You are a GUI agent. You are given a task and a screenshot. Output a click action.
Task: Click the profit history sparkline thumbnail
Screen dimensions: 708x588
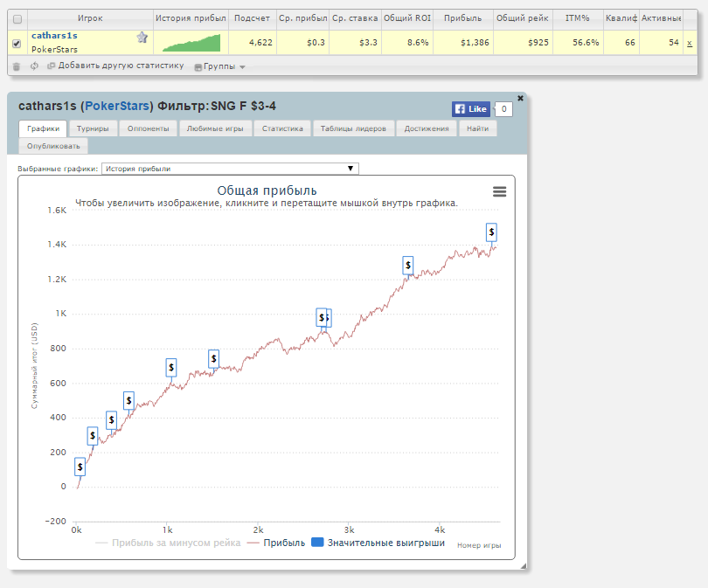pyautogui.click(x=191, y=43)
